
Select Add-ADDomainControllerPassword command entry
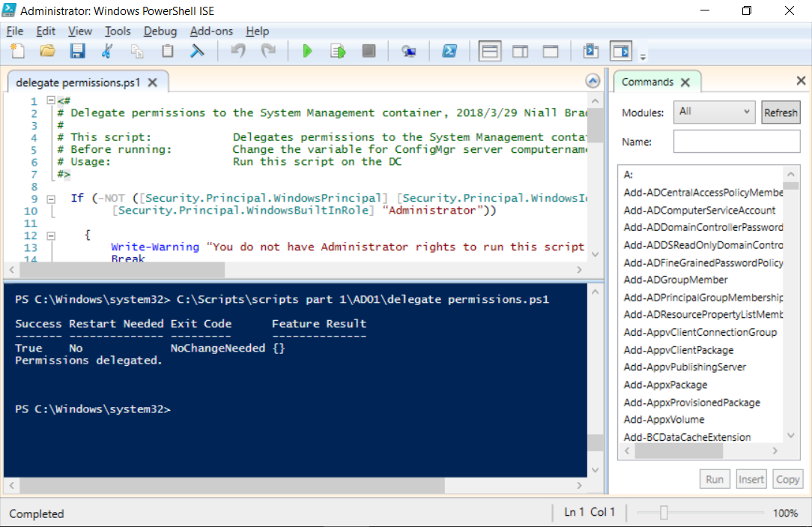click(x=703, y=227)
